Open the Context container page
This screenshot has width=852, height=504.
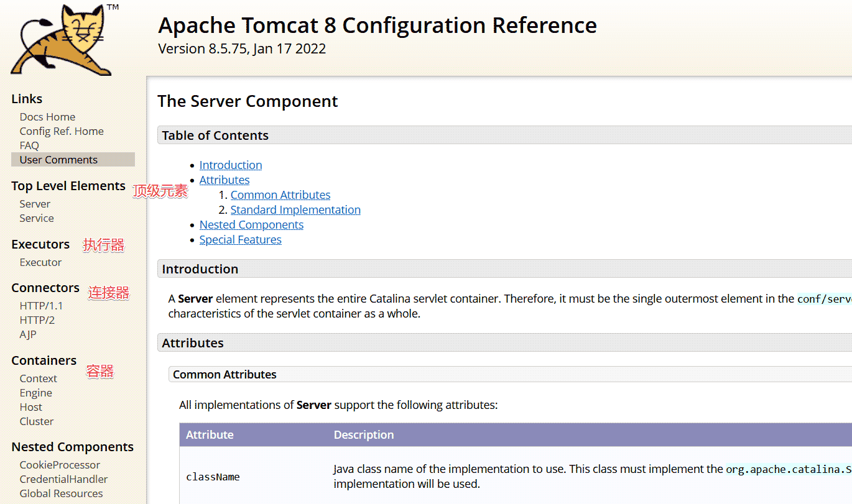pyautogui.click(x=38, y=378)
